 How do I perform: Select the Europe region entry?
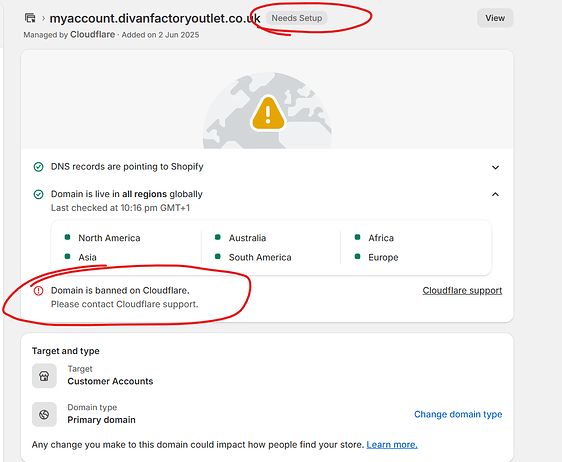(377, 257)
